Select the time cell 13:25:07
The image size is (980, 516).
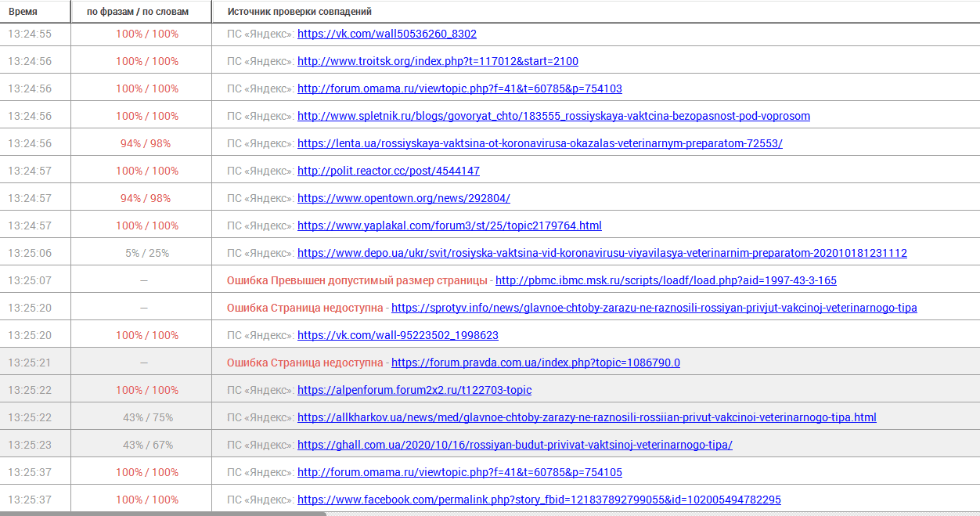tap(30, 280)
